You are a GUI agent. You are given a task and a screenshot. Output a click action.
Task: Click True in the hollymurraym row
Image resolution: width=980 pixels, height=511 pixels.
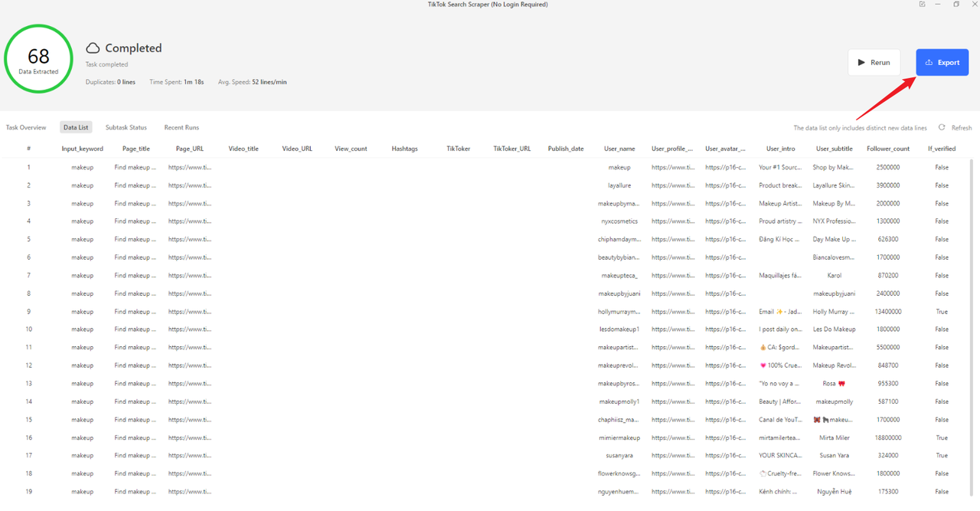pos(942,312)
